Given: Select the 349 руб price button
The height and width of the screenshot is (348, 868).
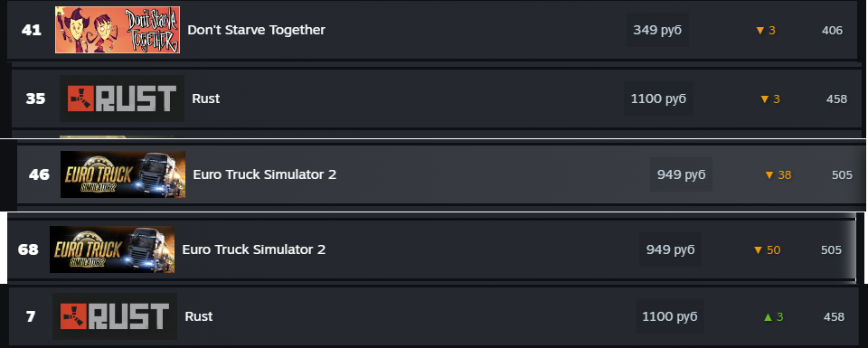Looking at the screenshot, I should tap(657, 30).
